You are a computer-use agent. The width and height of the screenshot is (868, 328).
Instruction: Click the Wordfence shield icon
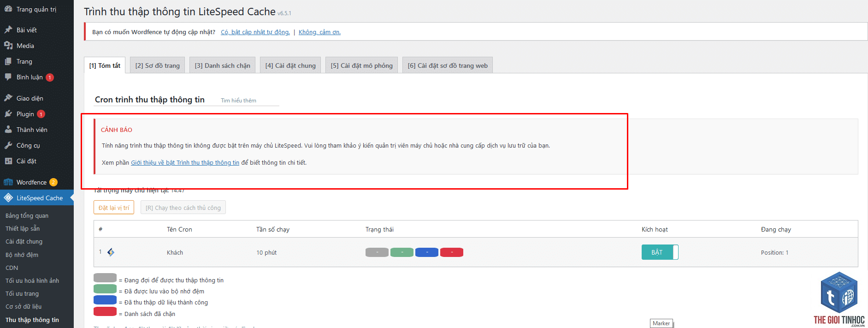(x=8, y=182)
